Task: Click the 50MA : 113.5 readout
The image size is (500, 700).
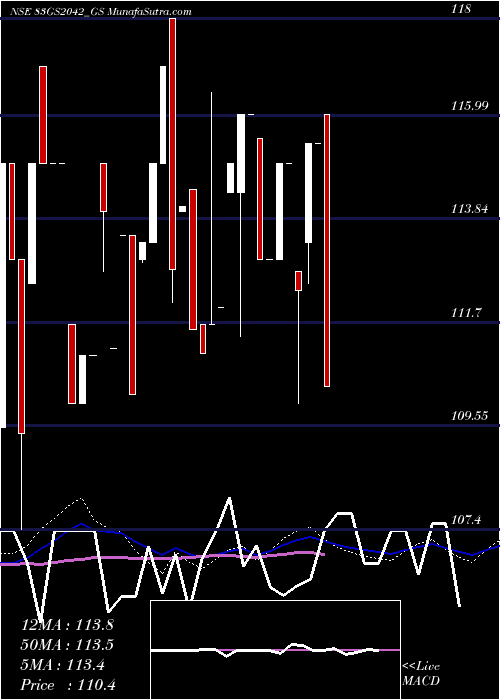Action: click(67, 645)
